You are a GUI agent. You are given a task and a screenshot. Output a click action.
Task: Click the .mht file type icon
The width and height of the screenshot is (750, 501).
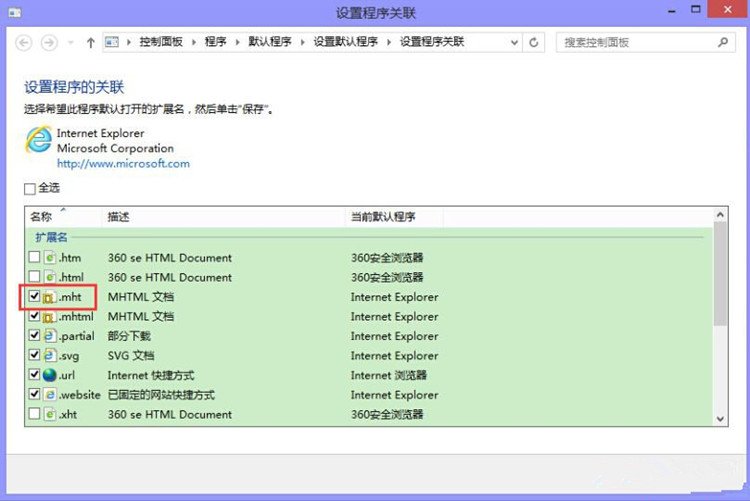(50, 297)
